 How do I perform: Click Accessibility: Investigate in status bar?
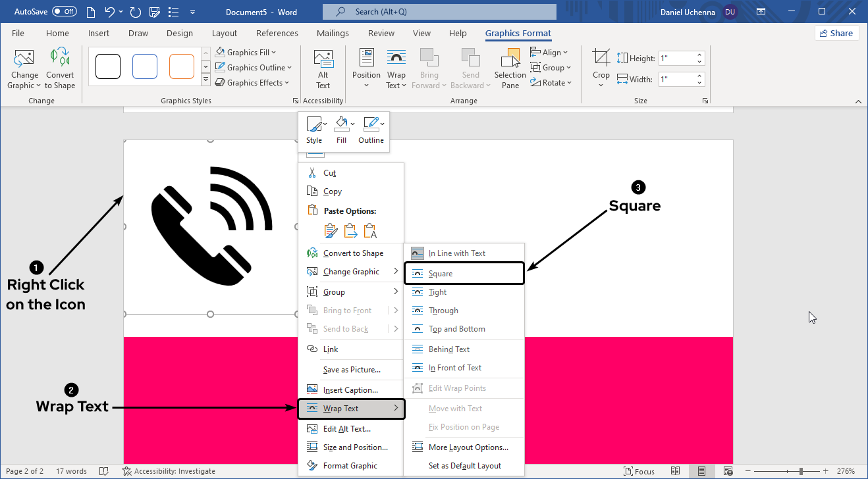pos(169,471)
